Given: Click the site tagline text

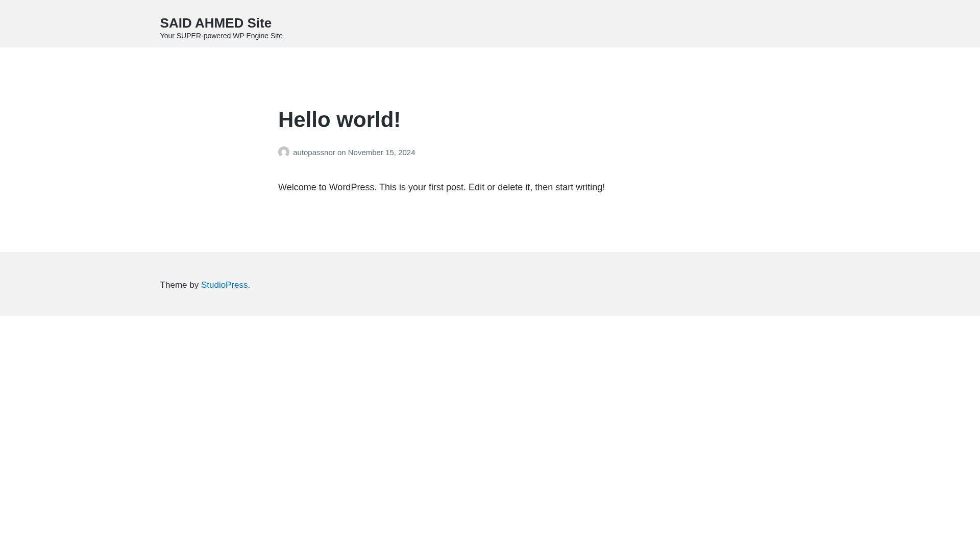Looking at the screenshot, I should tap(221, 36).
